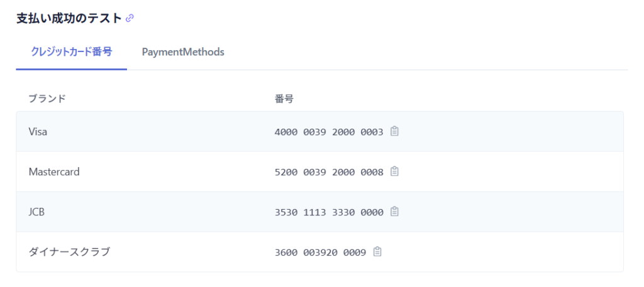The height and width of the screenshot is (287, 644).
Task: Click the ブランド column header
Action: (47, 99)
